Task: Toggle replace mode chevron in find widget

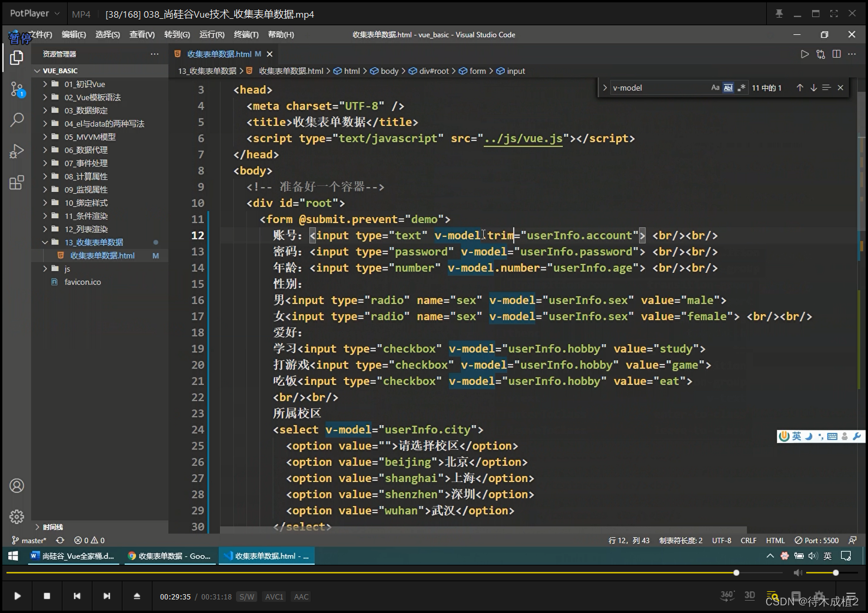Action: point(604,88)
